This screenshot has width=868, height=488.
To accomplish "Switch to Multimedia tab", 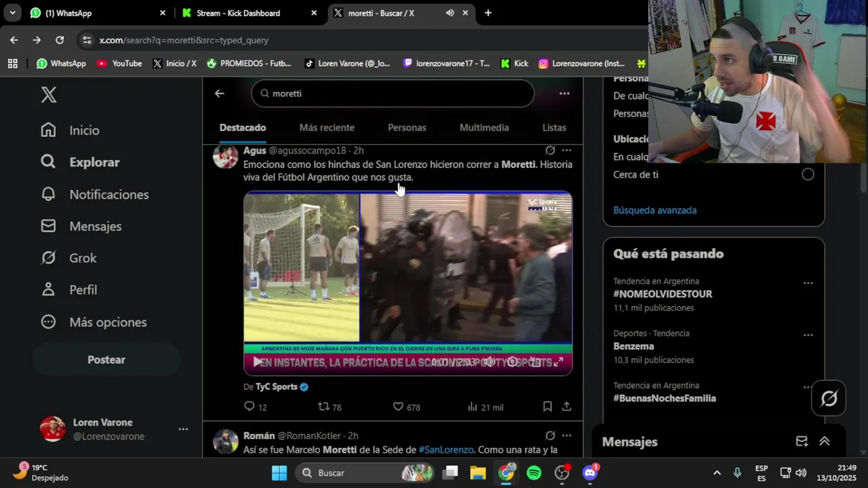I will 484,127.
